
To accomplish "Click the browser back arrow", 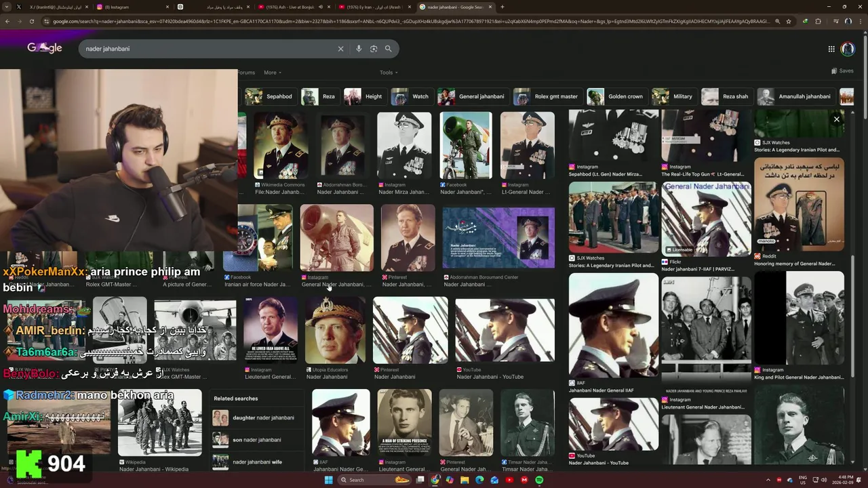I will [7, 21].
